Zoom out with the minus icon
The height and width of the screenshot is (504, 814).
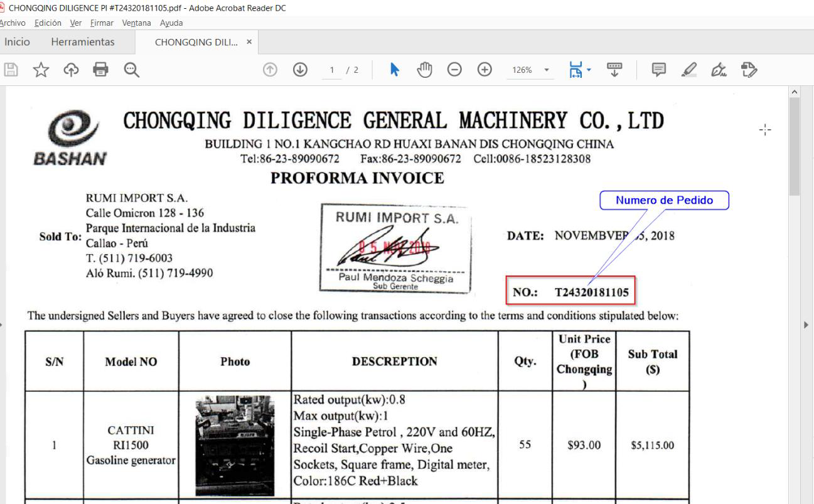tap(454, 70)
